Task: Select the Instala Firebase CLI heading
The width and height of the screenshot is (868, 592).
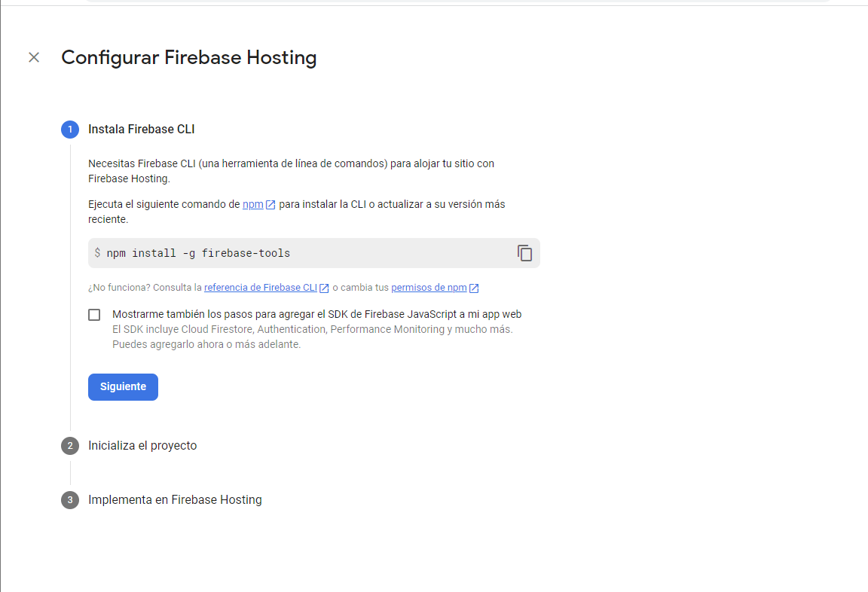Action: tap(142, 129)
